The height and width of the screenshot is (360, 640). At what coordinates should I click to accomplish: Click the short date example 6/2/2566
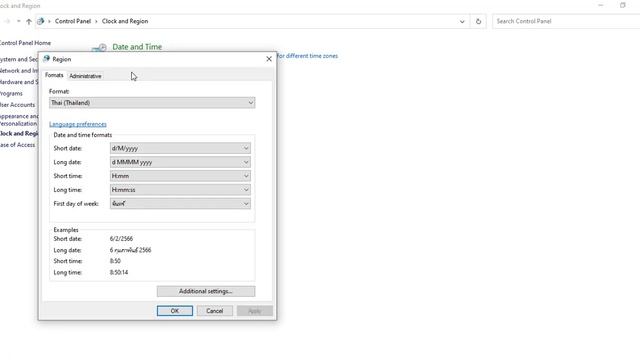(x=121, y=239)
